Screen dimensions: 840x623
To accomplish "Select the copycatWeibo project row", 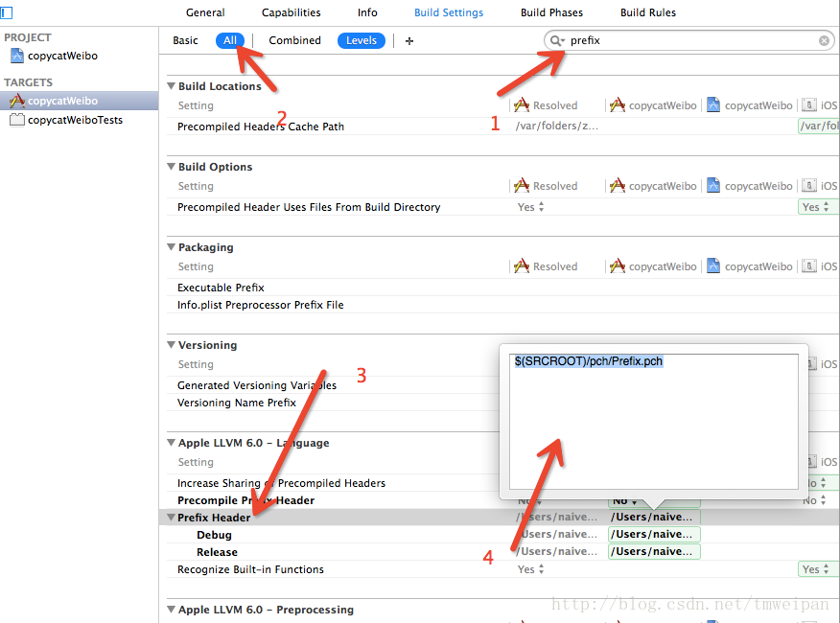I will click(79, 56).
